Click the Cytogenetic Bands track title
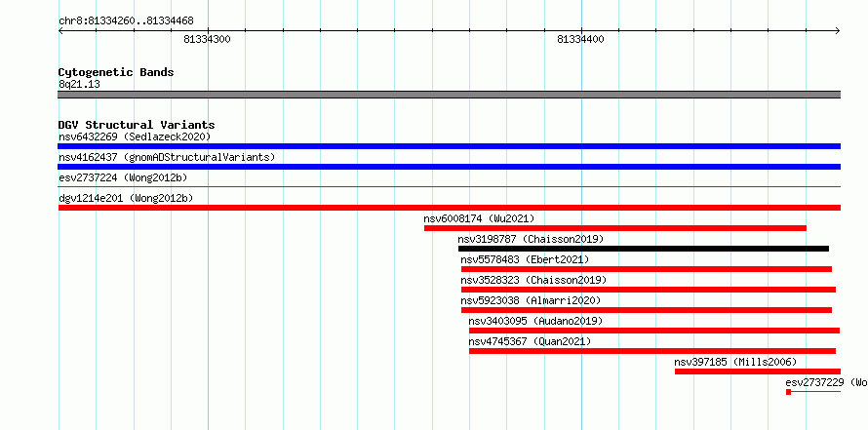Image resolution: width=868 pixels, height=430 pixels. [x=116, y=72]
